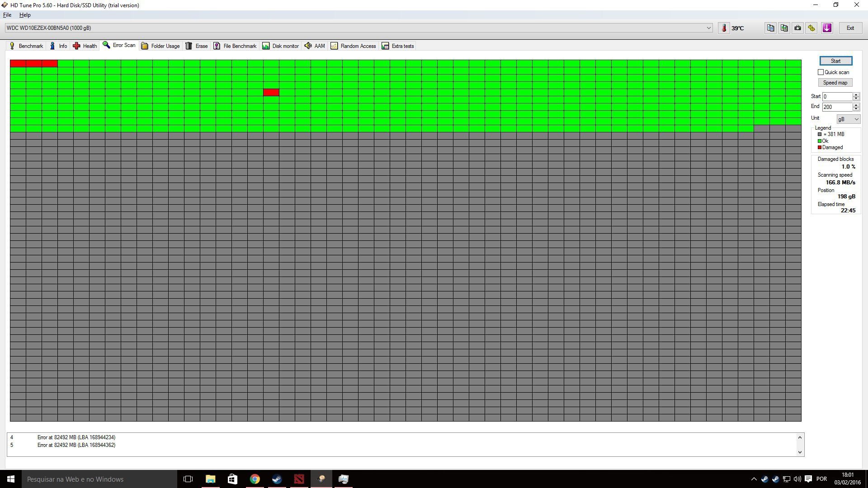Click the network icon in system tray
The image size is (868, 488).
(786, 479)
